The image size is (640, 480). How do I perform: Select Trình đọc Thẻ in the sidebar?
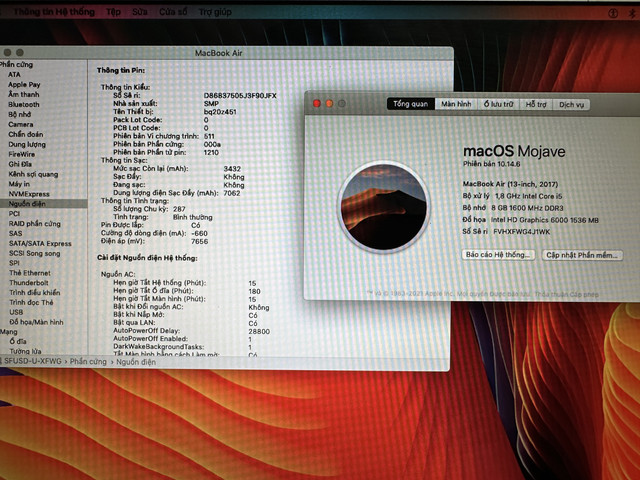tap(31, 302)
